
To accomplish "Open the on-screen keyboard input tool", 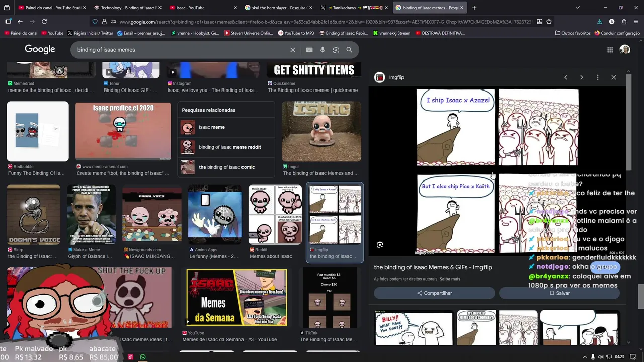I will click(x=309, y=50).
